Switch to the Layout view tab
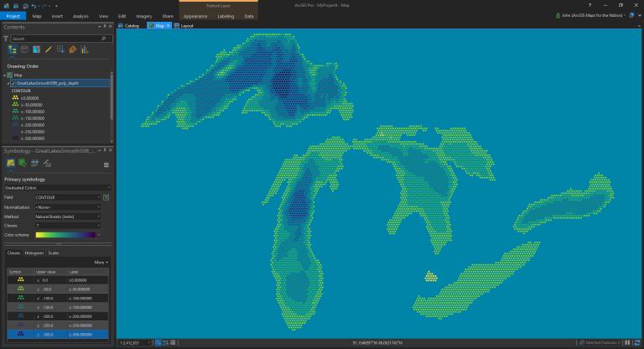This screenshot has height=349, width=644. click(184, 25)
